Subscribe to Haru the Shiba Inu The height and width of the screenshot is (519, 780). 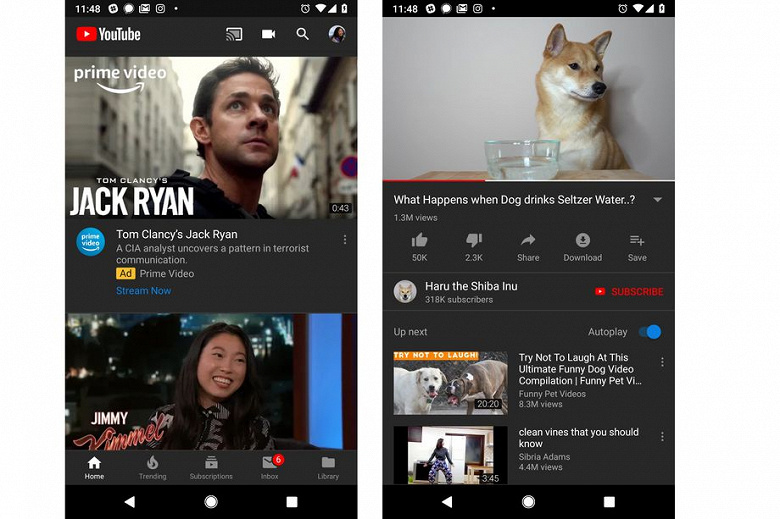(x=629, y=292)
